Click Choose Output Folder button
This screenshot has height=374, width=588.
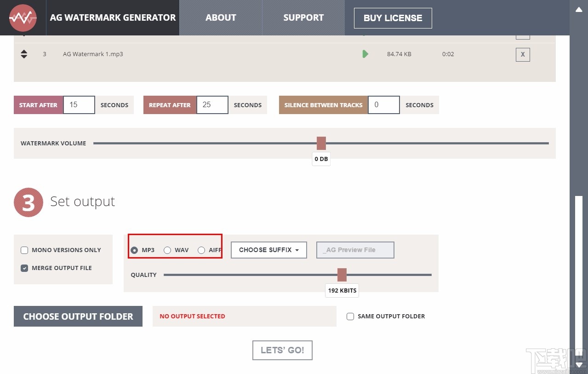pyautogui.click(x=78, y=316)
